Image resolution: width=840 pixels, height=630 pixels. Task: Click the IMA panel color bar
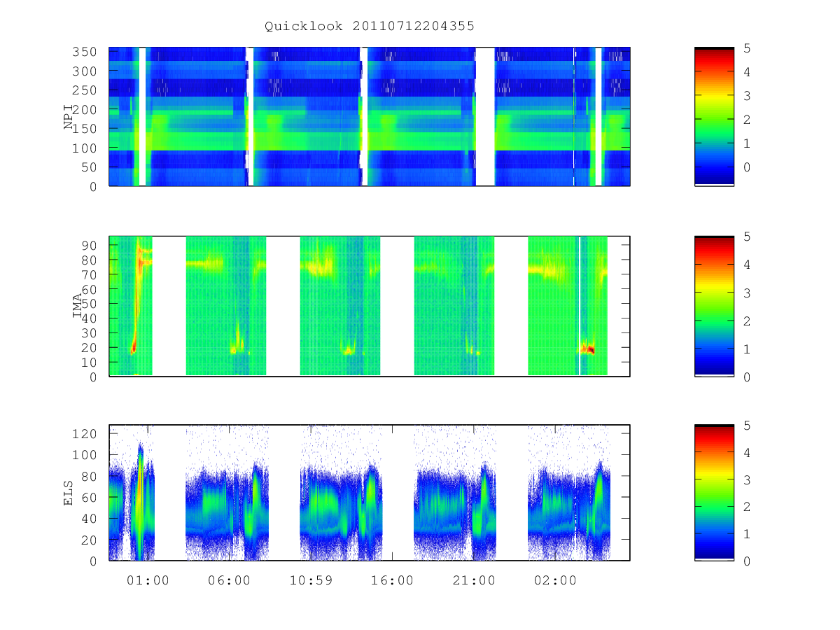pos(714,306)
